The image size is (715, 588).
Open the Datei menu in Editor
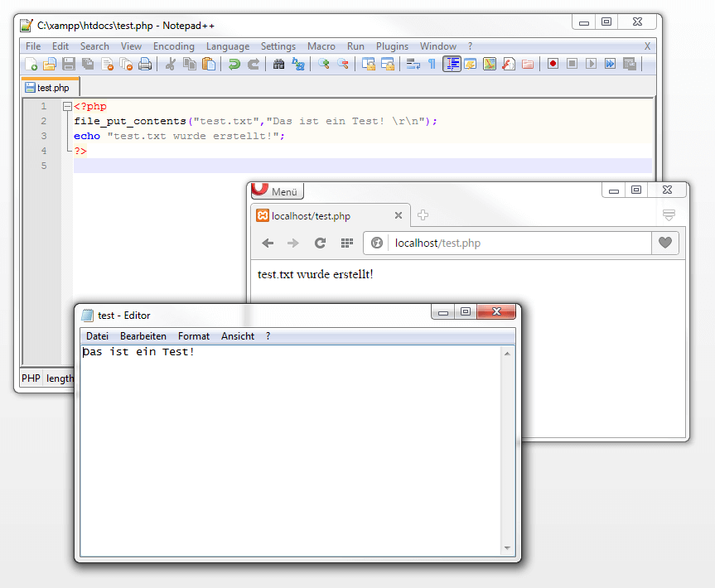97,336
